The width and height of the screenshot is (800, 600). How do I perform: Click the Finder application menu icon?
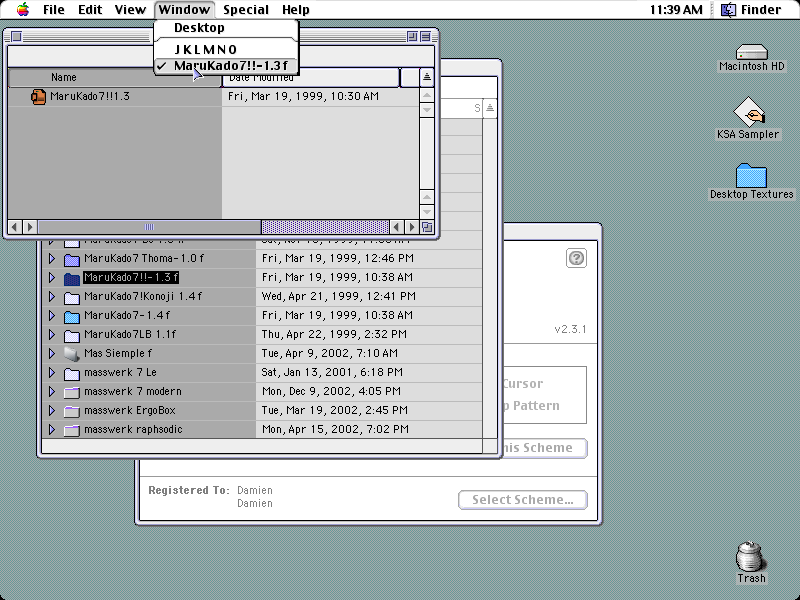728,9
